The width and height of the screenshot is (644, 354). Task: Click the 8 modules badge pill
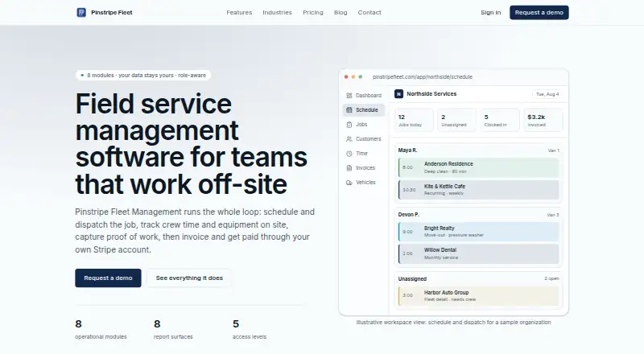(143, 75)
